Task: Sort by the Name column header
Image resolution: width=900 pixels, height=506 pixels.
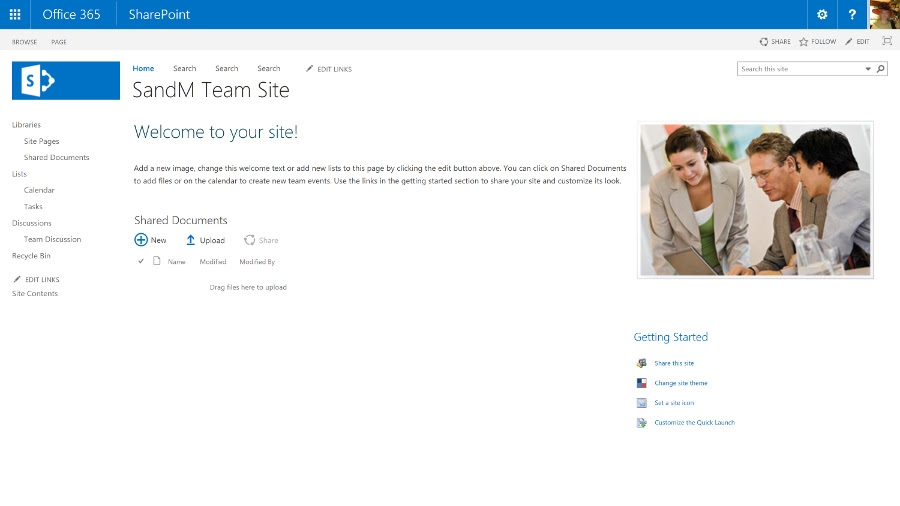Action: (176, 262)
